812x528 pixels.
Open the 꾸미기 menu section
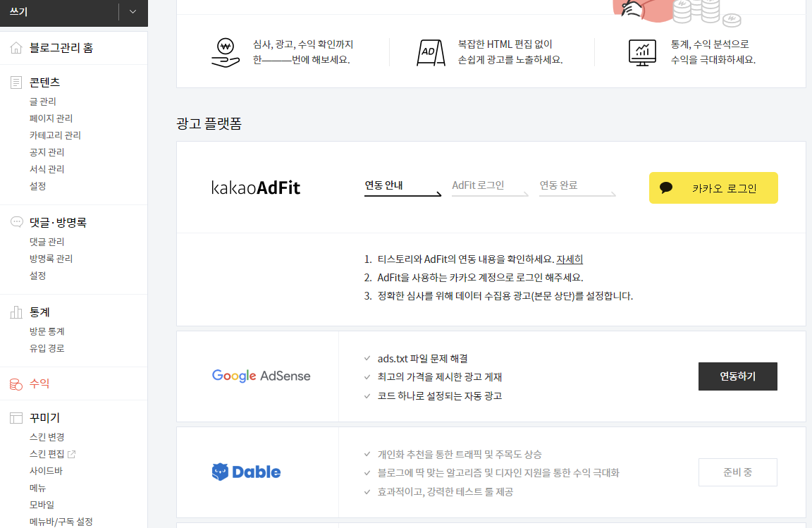pyautogui.click(x=44, y=417)
